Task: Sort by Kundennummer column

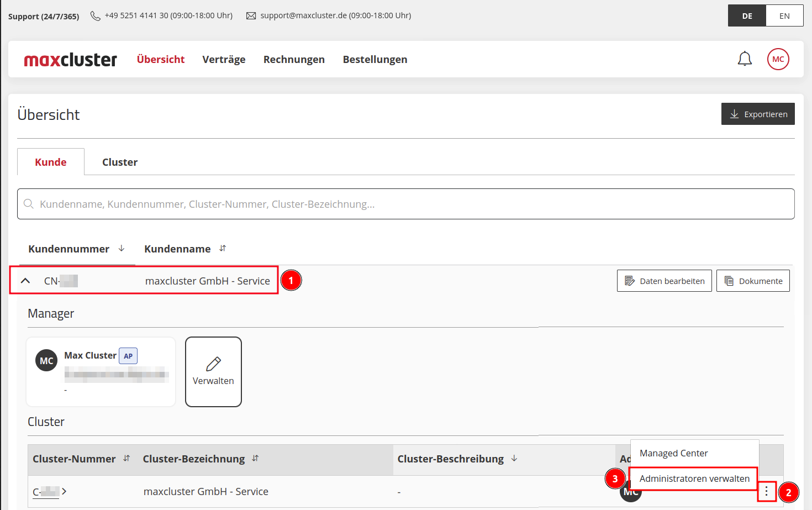Action: point(77,249)
